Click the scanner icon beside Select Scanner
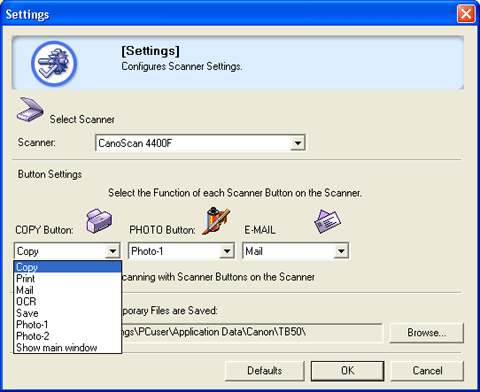 30,109
